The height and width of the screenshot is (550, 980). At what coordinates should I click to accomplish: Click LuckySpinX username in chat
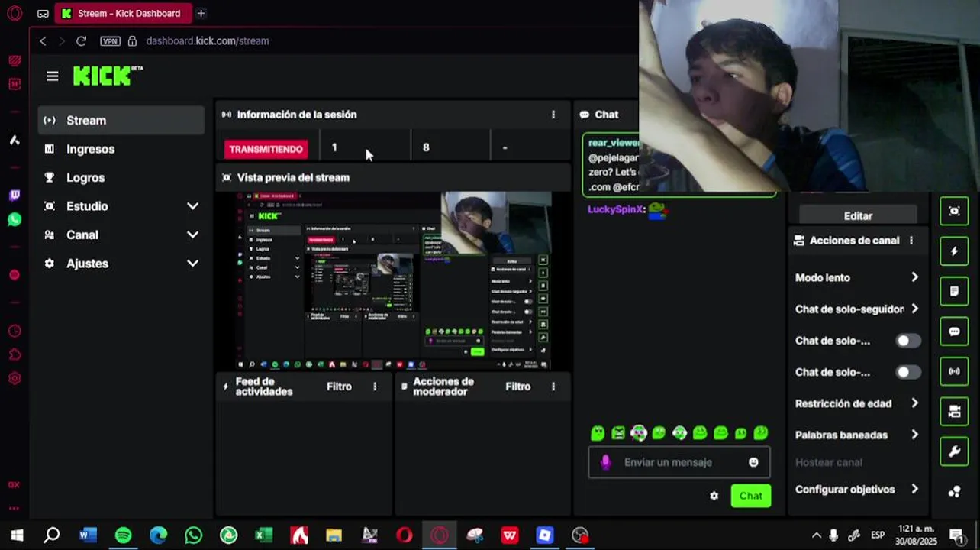point(616,209)
